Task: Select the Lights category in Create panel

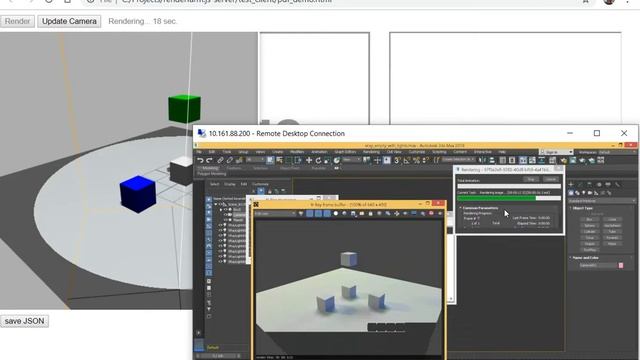Action: (584, 193)
